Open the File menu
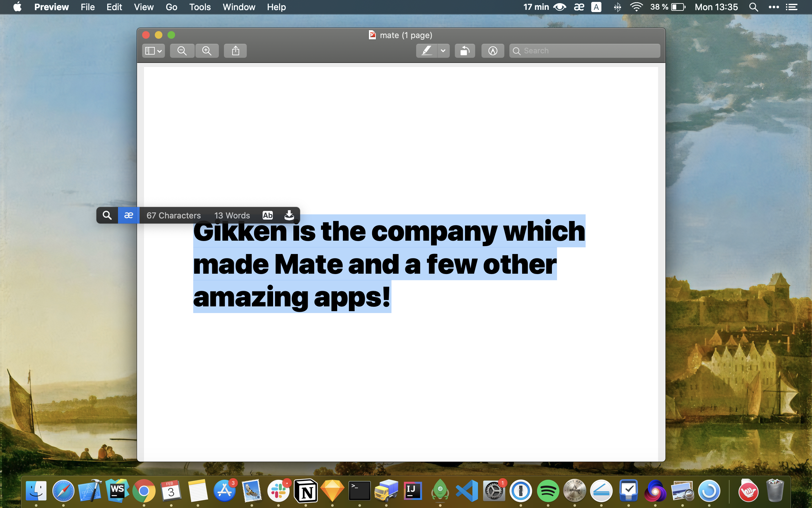 tap(88, 7)
